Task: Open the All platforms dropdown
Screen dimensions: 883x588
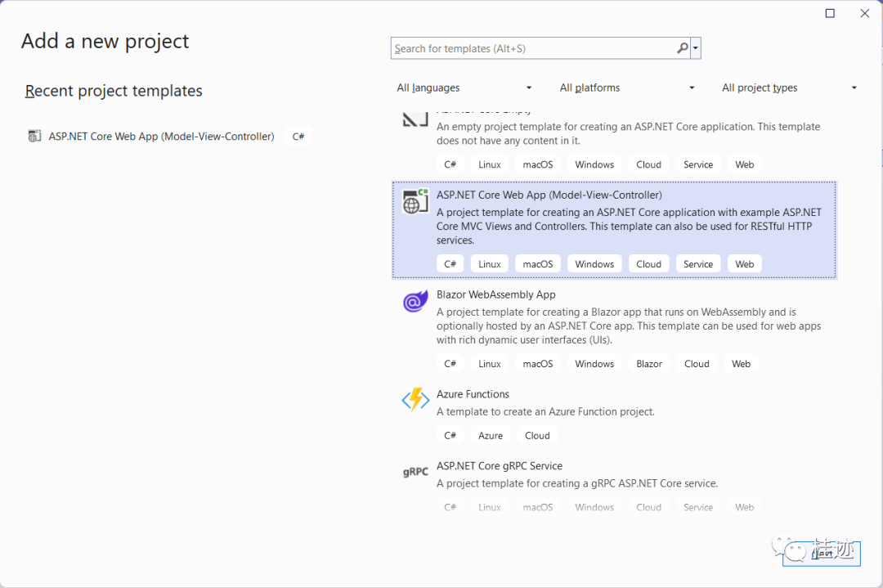Action: pos(626,88)
